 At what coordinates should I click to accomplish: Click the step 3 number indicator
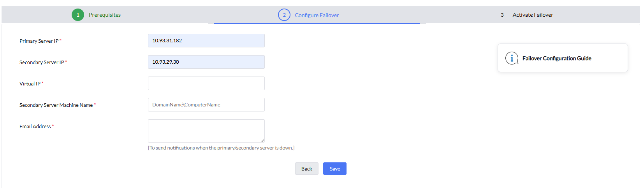point(502,15)
